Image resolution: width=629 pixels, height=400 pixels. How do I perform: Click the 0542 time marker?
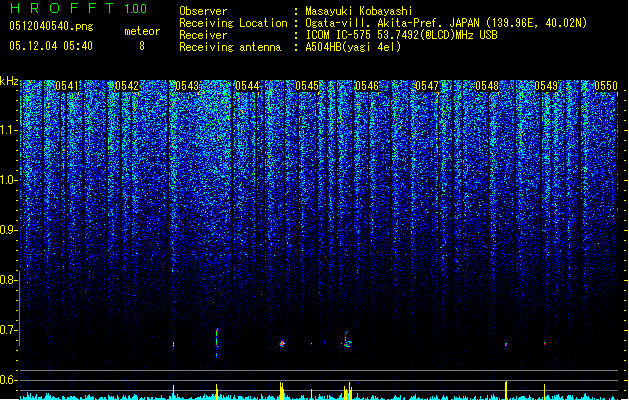coord(127,86)
